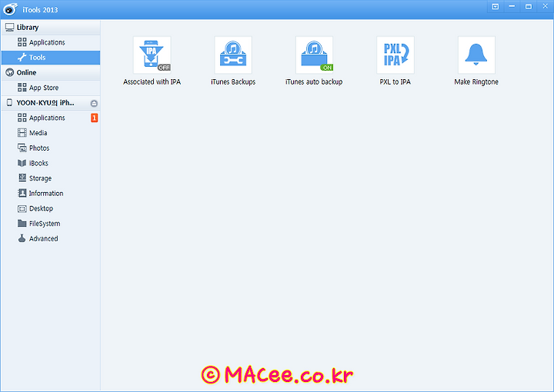Close the iTools 2013 window
The image size is (554, 392).
click(x=546, y=6)
